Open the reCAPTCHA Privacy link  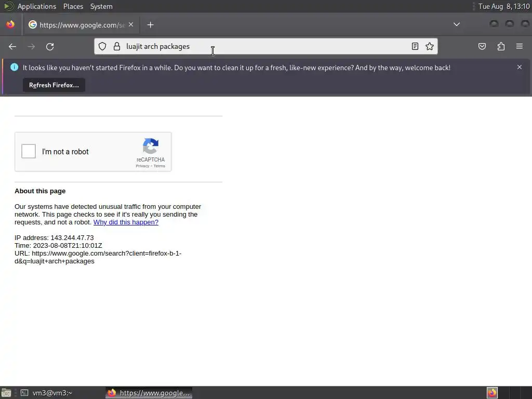pos(142,166)
